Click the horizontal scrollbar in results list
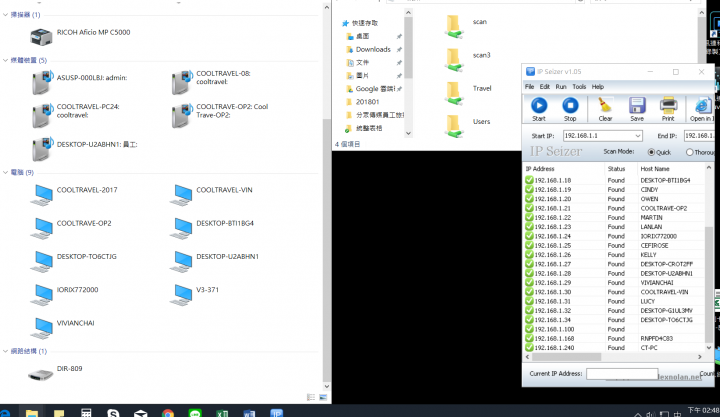 566,357
